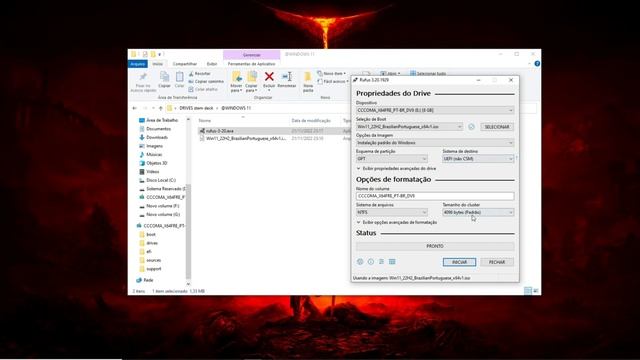This screenshot has height=360, width=640.
Task: Open the Esquema de partição dropdown
Action: (391, 159)
